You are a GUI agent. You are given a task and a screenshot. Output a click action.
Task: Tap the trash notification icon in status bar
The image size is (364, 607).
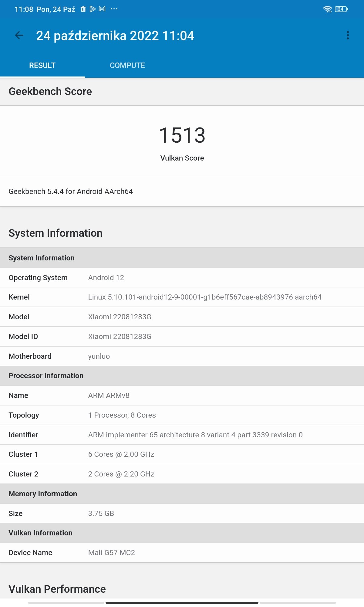83,9
